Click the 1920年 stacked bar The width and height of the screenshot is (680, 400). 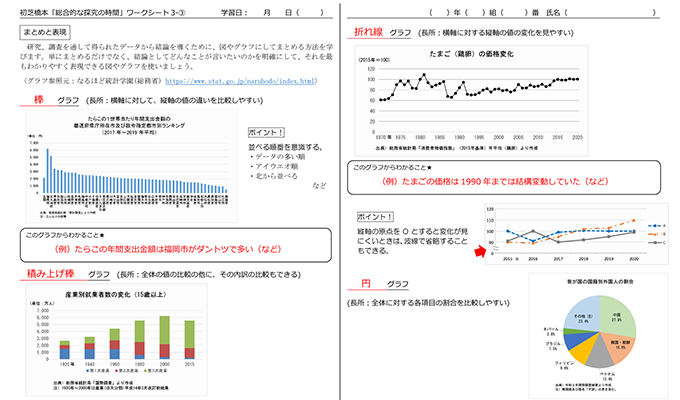pos(65,350)
